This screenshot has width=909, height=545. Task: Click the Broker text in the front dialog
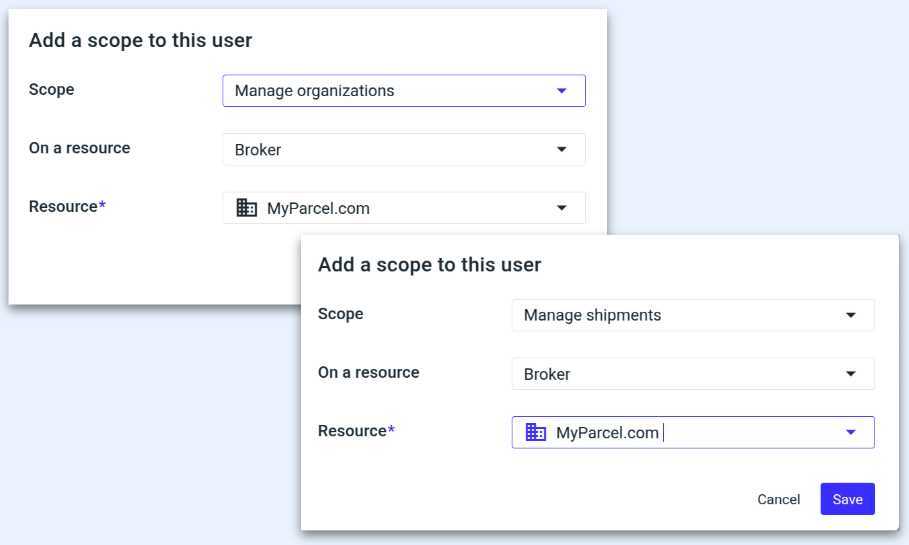(x=547, y=374)
